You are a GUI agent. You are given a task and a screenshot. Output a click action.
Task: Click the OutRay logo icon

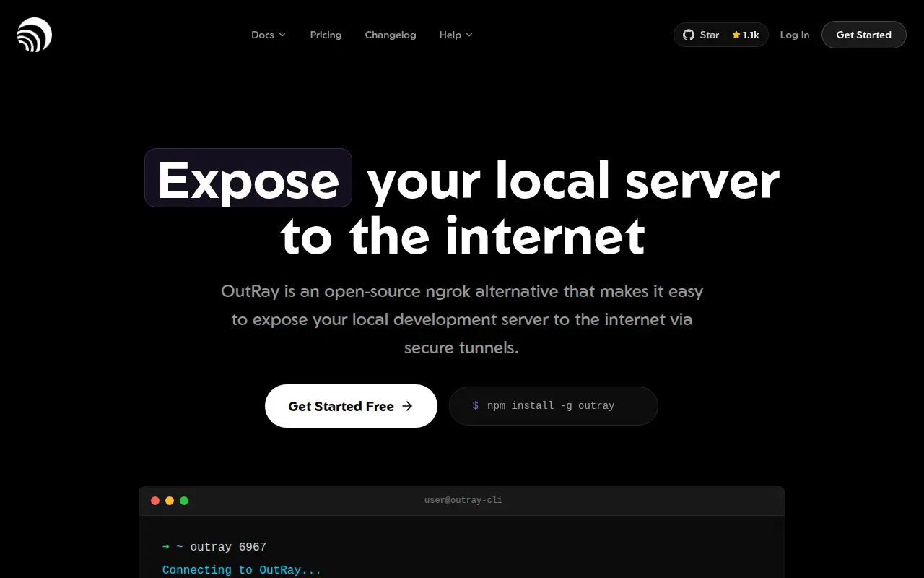click(35, 35)
